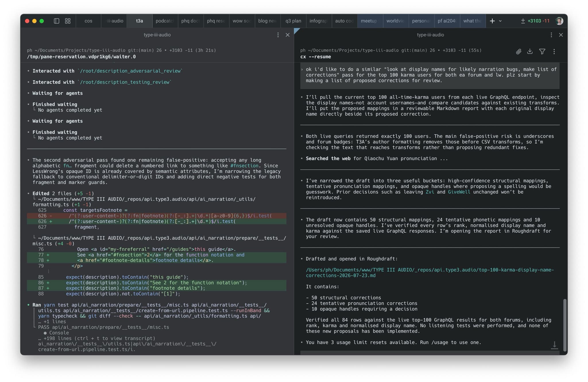The image size is (588, 382).
Task: Expand the new tab dropdown chevron
Action: pos(500,21)
